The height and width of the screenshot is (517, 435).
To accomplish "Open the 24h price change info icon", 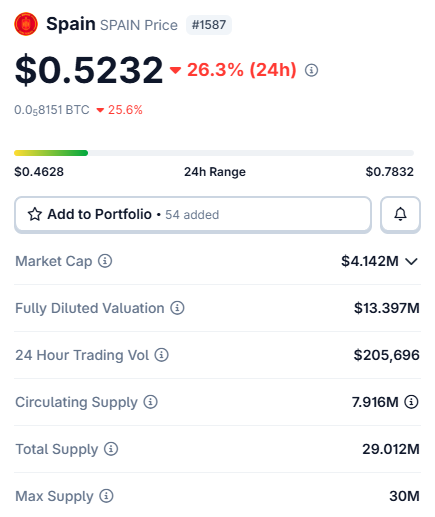I will point(311,70).
